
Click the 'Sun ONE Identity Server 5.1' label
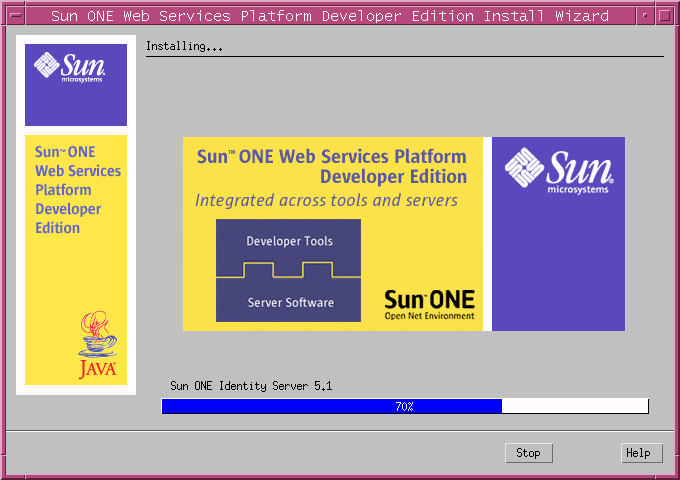click(x=251, y=386)
